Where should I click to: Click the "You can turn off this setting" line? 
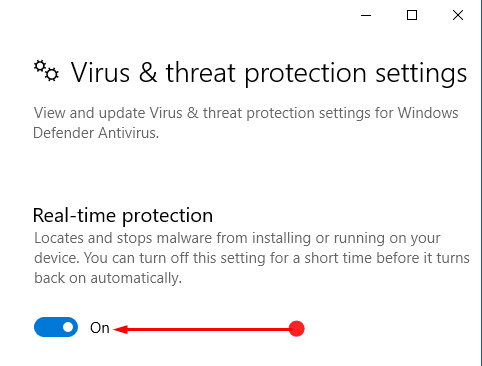point(252,258)
